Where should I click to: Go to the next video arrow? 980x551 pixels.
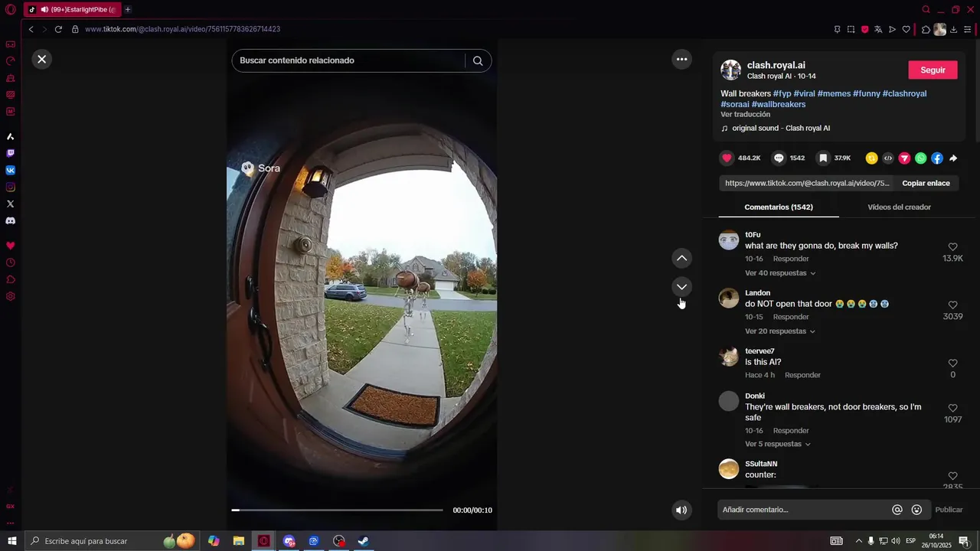point(681,287)
